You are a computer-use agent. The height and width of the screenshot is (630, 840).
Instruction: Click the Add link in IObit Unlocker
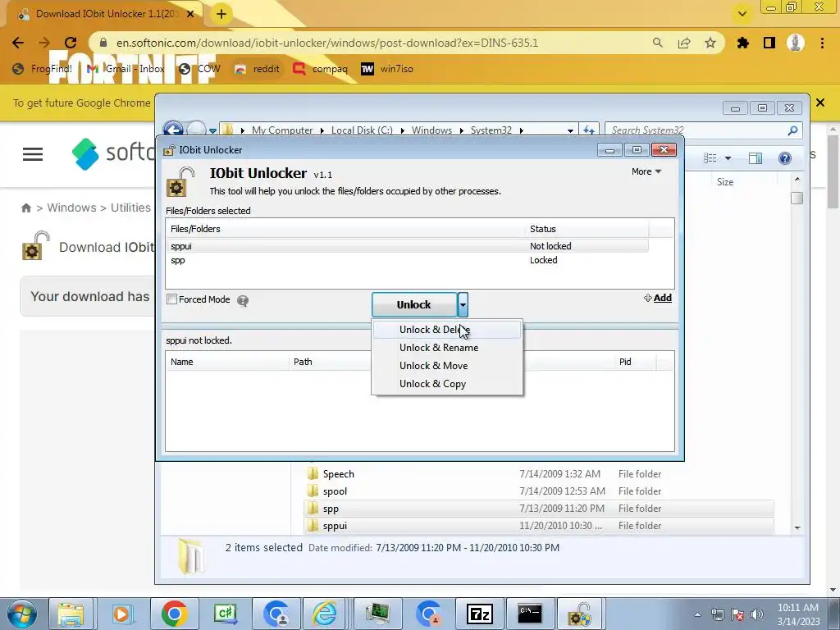(x=658, y=298)
